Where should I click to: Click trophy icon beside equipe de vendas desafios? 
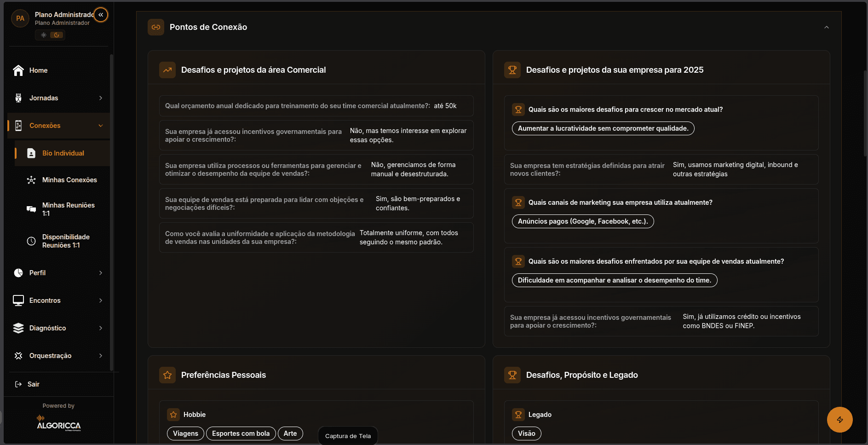pyautogui.click(x=518, y=261)
